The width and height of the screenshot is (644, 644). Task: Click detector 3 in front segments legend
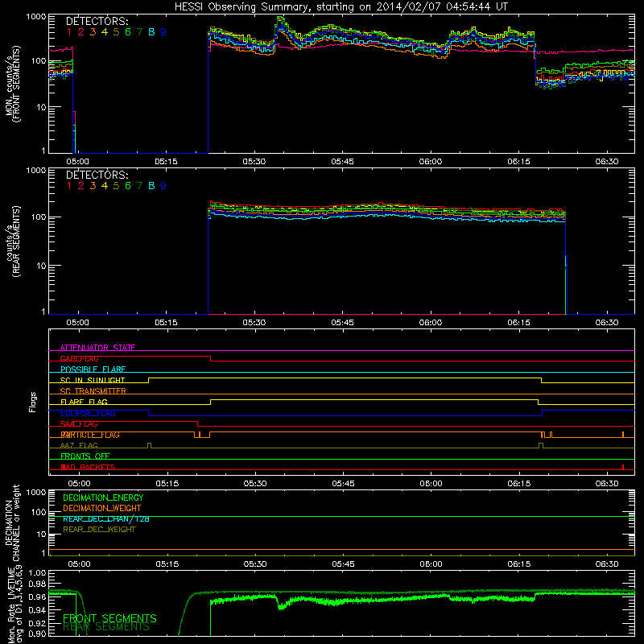[93, 31]
